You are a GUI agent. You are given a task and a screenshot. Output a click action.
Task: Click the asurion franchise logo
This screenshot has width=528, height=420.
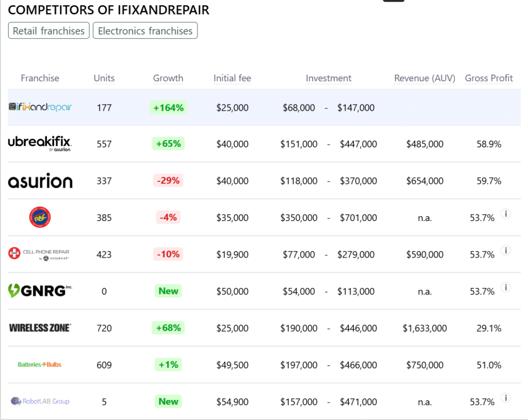(40, 181)
